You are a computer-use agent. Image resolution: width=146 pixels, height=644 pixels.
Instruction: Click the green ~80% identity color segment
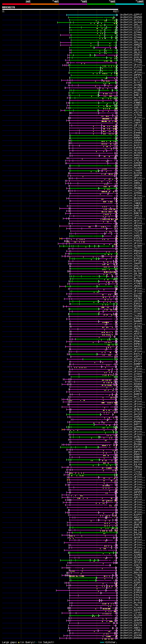pos(101,4)
